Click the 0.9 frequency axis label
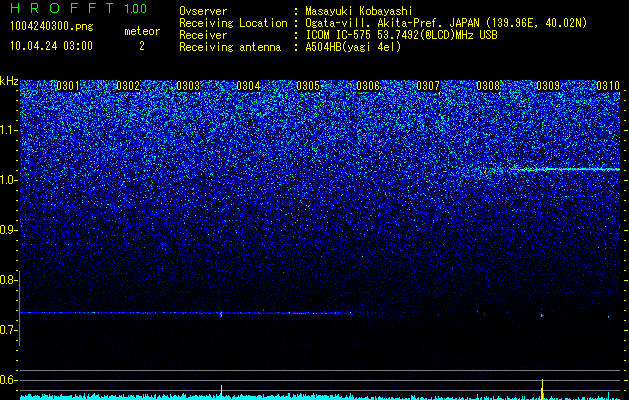 (7, 230)
